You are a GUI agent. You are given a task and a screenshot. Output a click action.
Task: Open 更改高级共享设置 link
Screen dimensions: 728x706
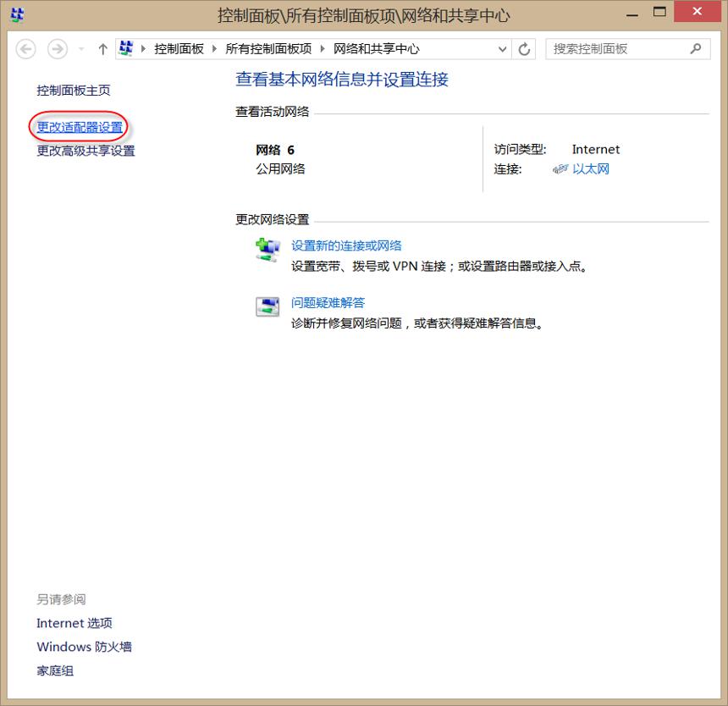point(85,151)
